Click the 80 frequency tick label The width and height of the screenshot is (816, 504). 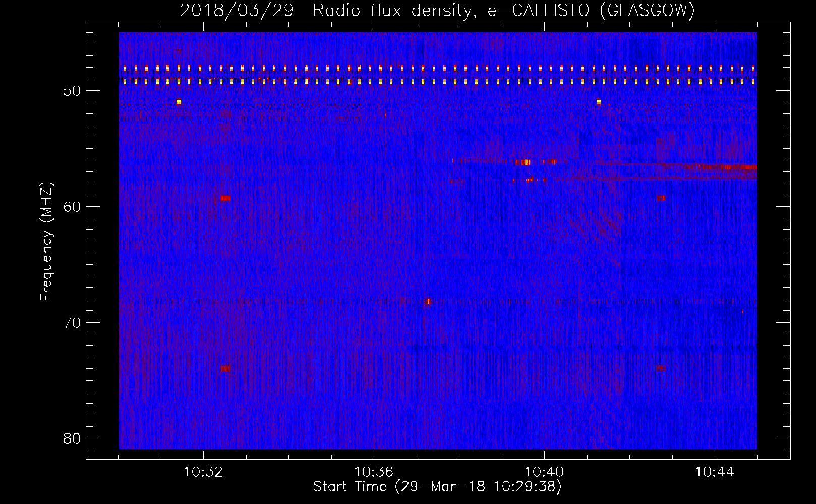(x=73, y=438)
